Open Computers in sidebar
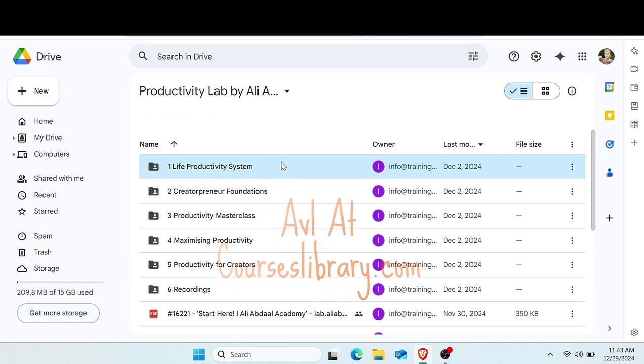 point(52,154)
